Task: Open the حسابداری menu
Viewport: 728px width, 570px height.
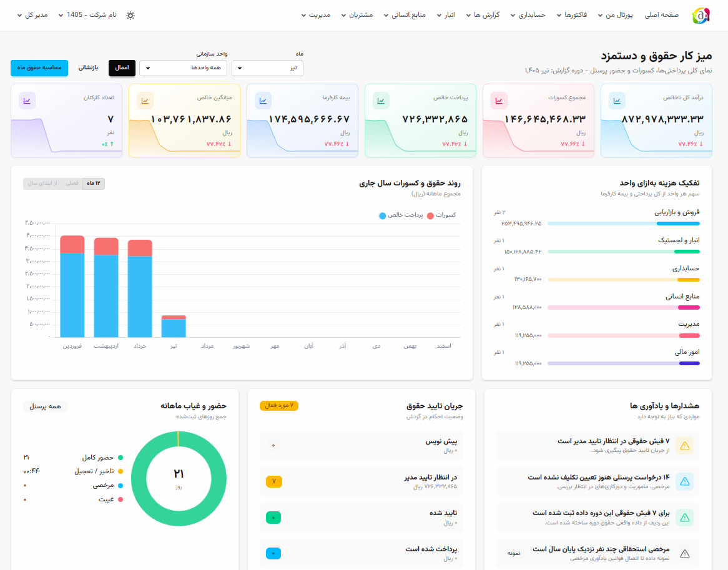Action: tap(528, 15)
